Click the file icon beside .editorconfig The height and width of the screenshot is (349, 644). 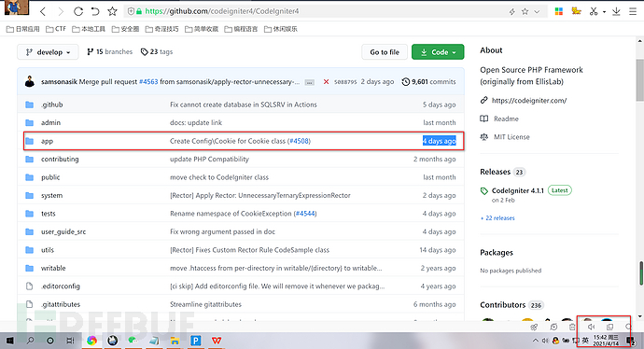pos(30,286)
